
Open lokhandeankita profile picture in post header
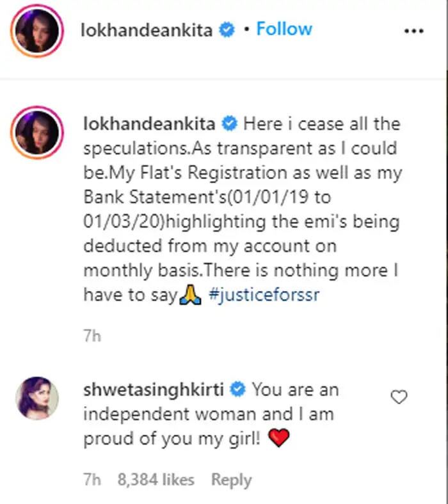38,30
